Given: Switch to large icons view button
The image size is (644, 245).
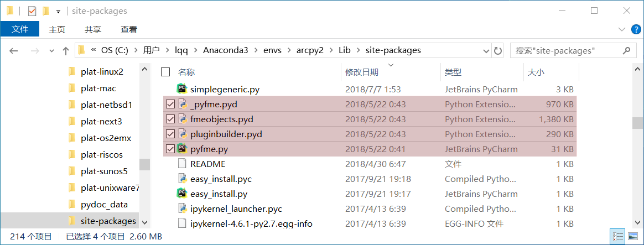Looking at the screenshot, I should click(x=631, y=236).
